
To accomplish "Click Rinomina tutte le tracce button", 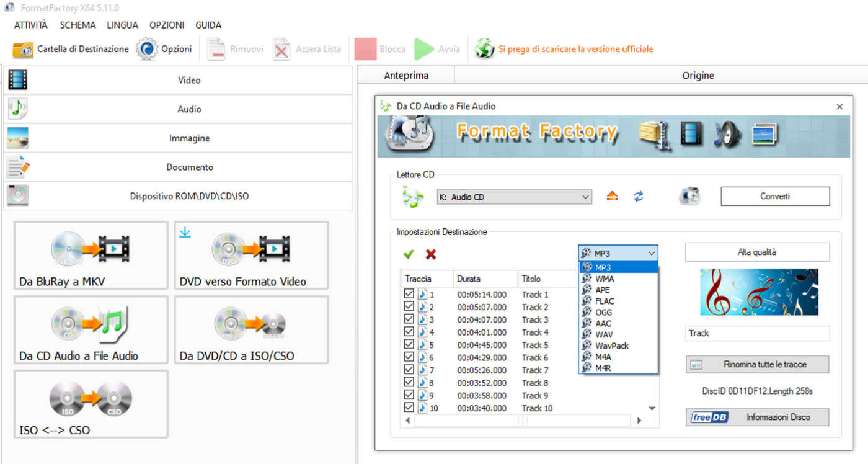I will click(757, 364).
